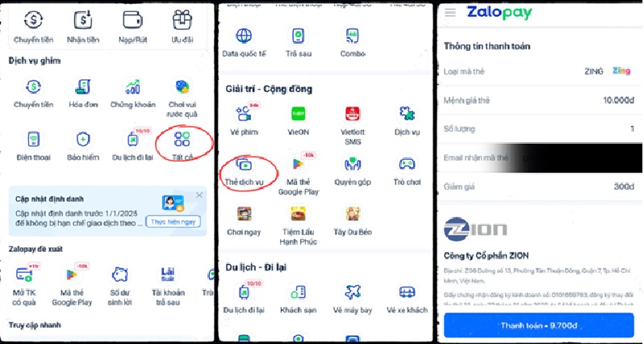
Task: Tap the Email nhận mã thẻ field
Action: click(540, 157)
